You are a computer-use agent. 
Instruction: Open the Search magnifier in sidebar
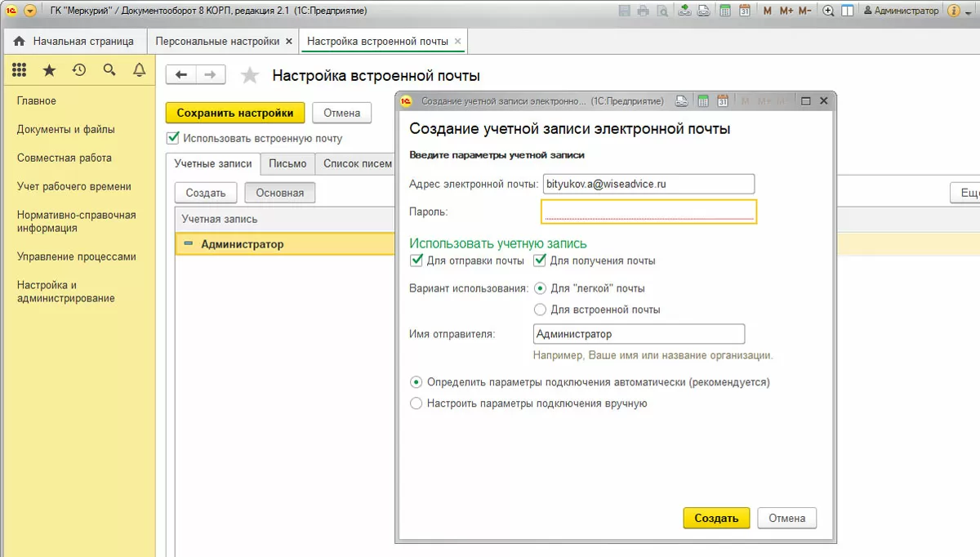(x=109, y=70)
